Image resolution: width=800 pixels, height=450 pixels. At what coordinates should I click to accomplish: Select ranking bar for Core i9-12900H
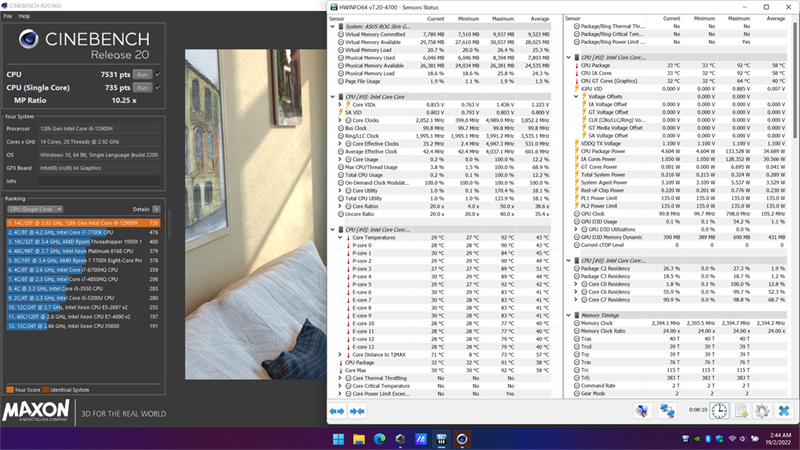(x=83, y=223)
